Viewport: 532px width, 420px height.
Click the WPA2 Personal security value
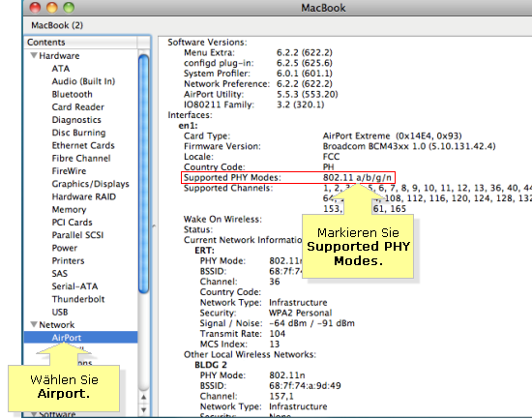(x=300, y=313)
